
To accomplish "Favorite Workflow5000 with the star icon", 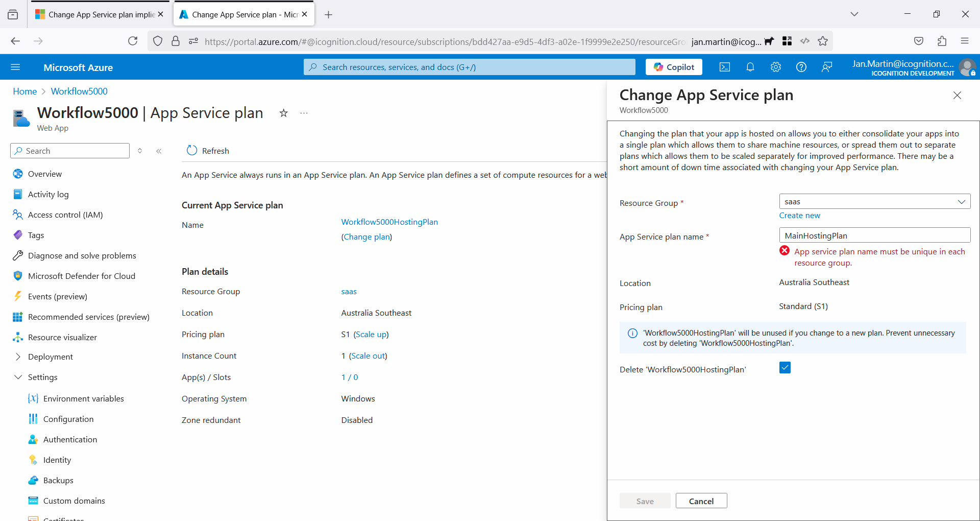I will coord(284,113).
